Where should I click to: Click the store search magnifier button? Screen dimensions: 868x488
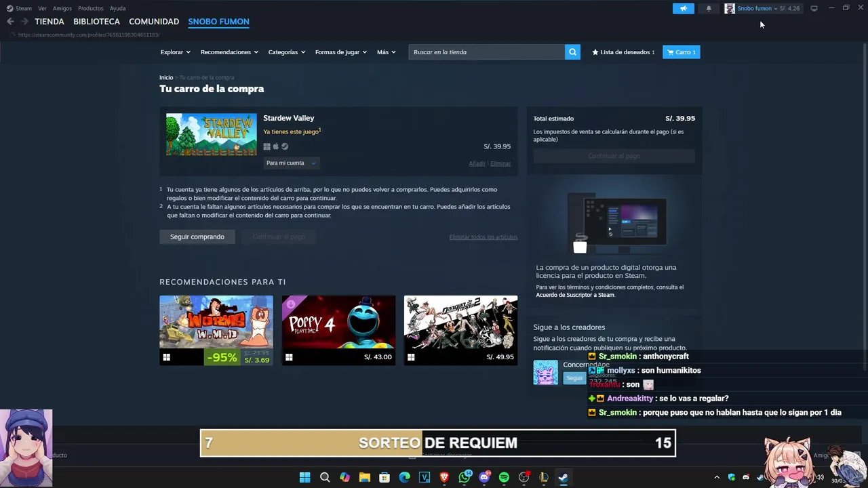(x=572, y=52)
